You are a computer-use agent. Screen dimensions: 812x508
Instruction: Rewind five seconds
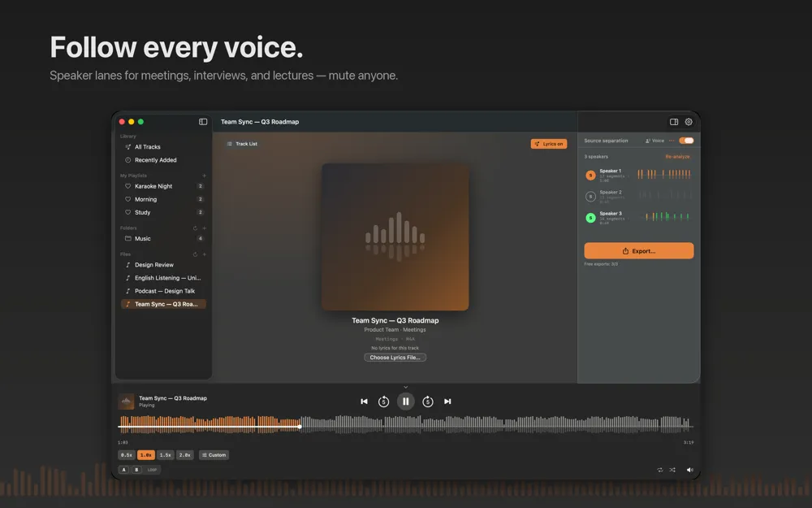pos(383,402)
